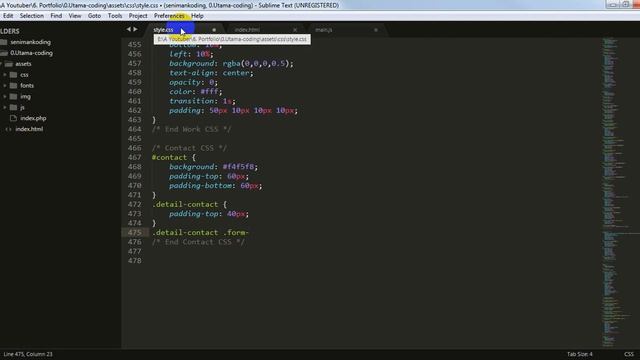Open the View menu
This screenshot has height=360, width=640.
(75, 16)
